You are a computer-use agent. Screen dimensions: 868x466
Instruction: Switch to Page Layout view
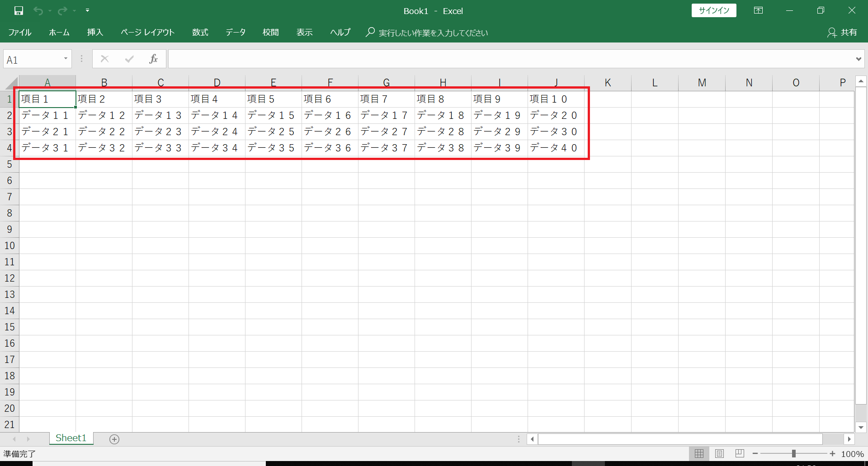click(719, 453)
